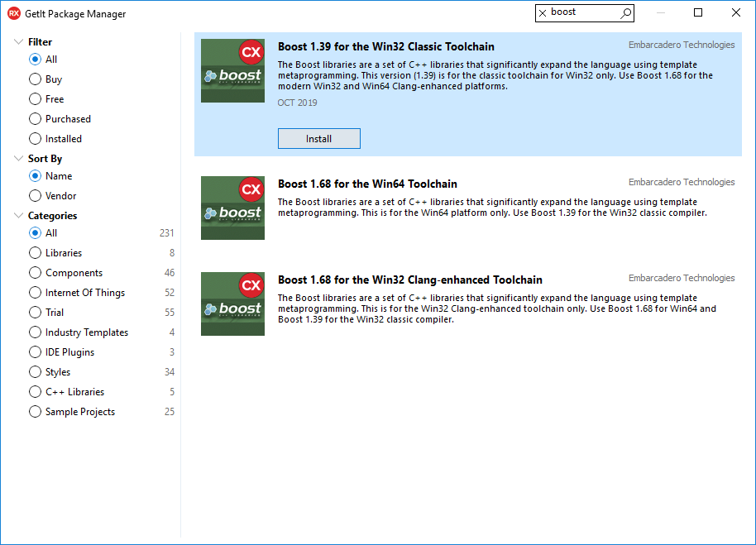The height and width of the screenshot is (545, 756).
Task: Click the 55 count next to Trial
Action: tap(170, 313)
